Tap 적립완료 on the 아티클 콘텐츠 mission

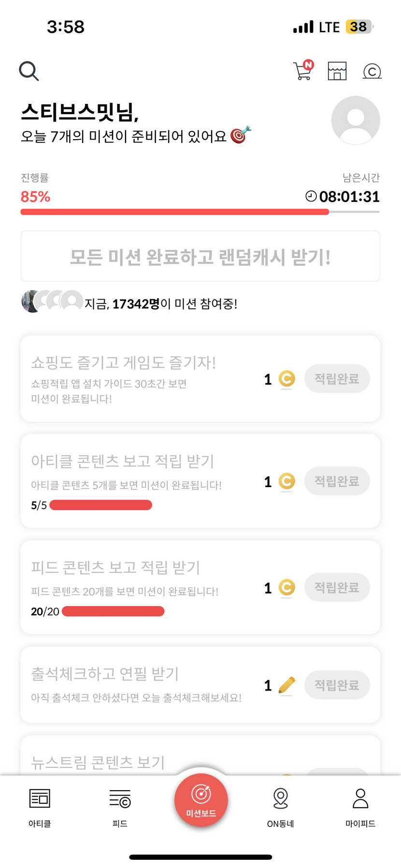tap(337, 481)
